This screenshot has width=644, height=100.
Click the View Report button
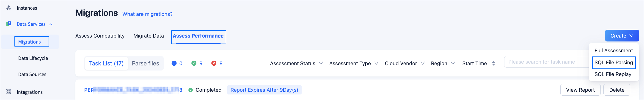(580, 90)
